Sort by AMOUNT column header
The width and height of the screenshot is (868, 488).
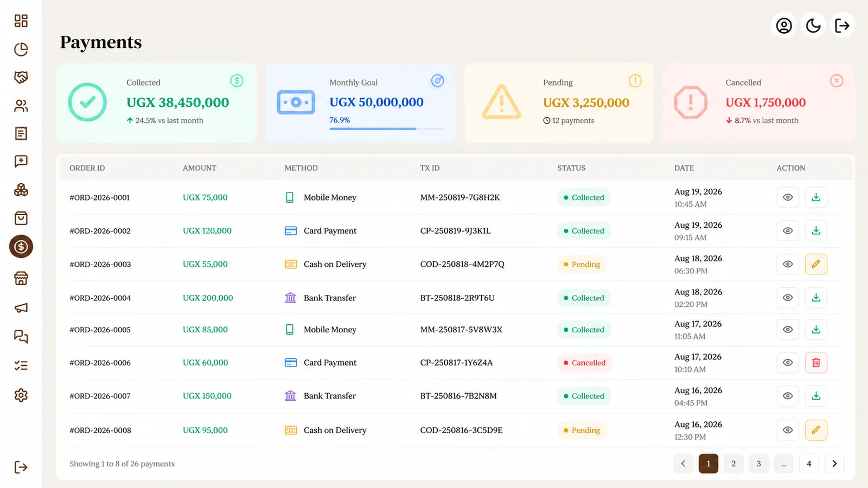(x=200, y=168)
